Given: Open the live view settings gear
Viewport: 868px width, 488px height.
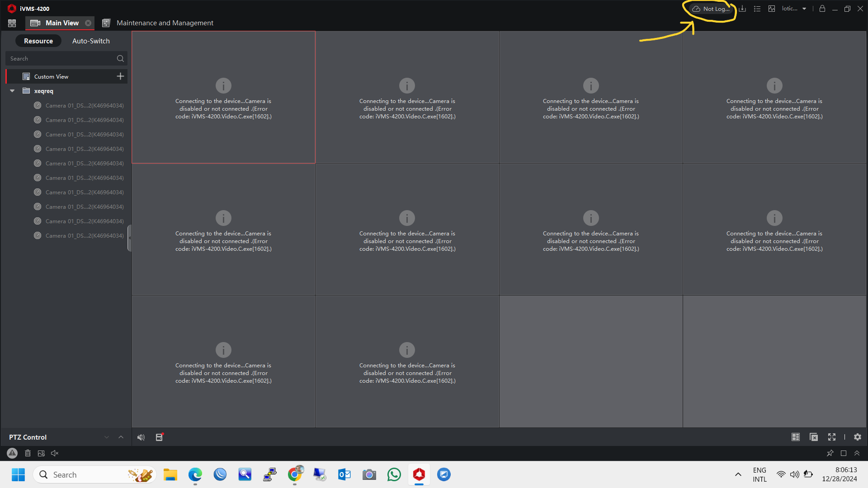Looking at the screenshot, I should (x=858, y=437).
